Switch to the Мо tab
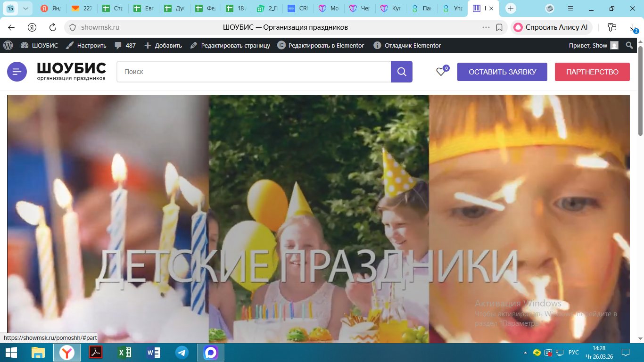The width and height of the screenshot is (644, 362). 329,8
